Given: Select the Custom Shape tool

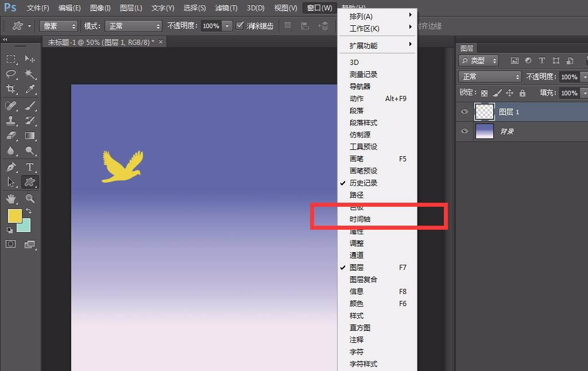Looking at the screenshot, I should (x=30, y=182).
